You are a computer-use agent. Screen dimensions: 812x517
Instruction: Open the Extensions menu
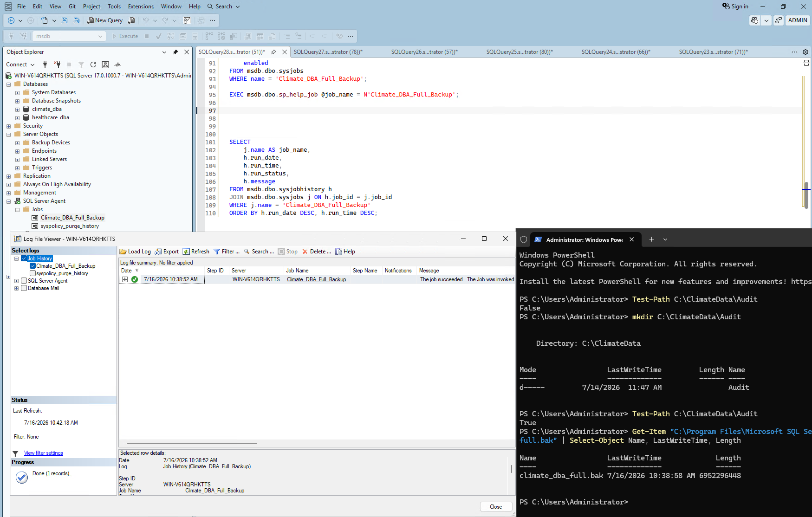pos(141,6)
